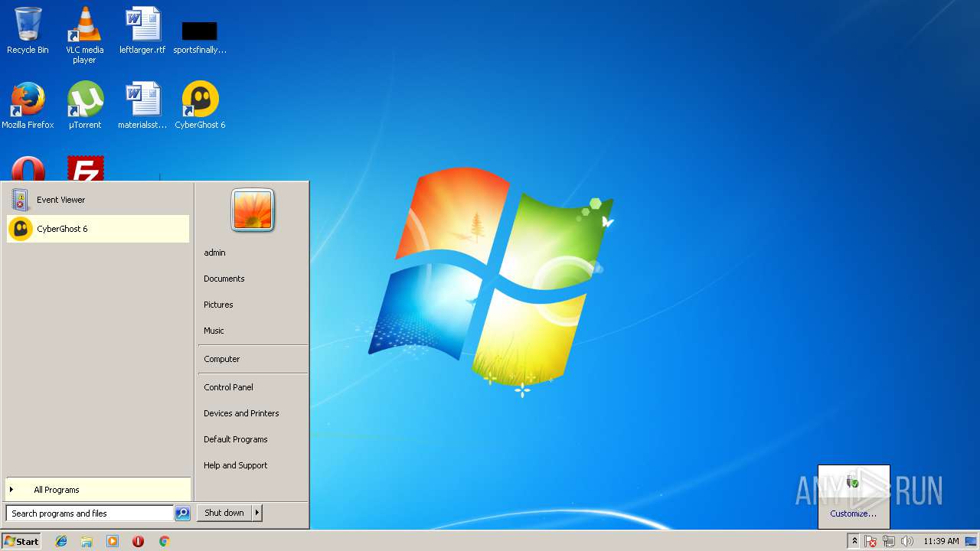Viewport: 980px width, 551px height.
Task: Open Google Chrome from the taskbar
Action: click(x=164, y=541)
